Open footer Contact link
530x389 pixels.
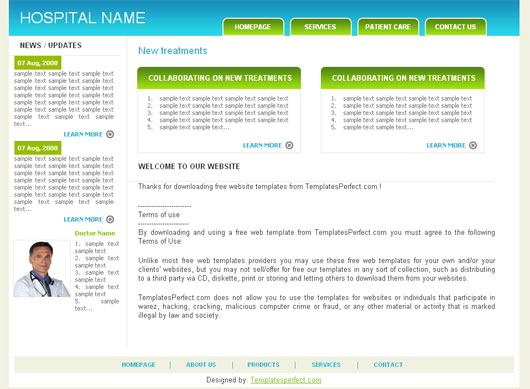pos(388,365)
